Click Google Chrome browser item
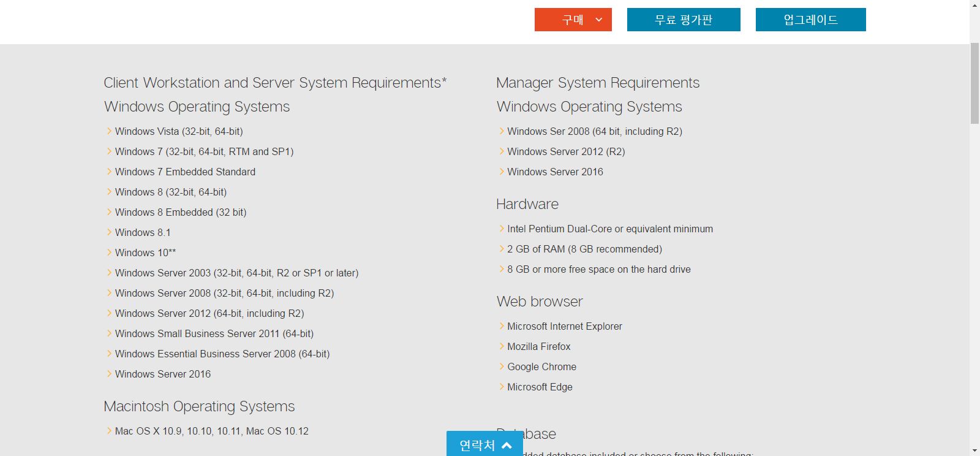 point(541,367)
